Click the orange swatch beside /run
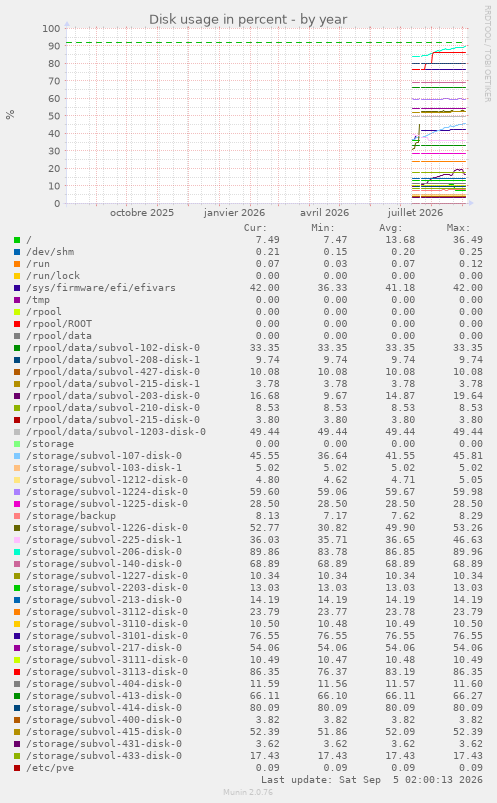The width and height of the screenshot is (497, 803). point(17,264)
